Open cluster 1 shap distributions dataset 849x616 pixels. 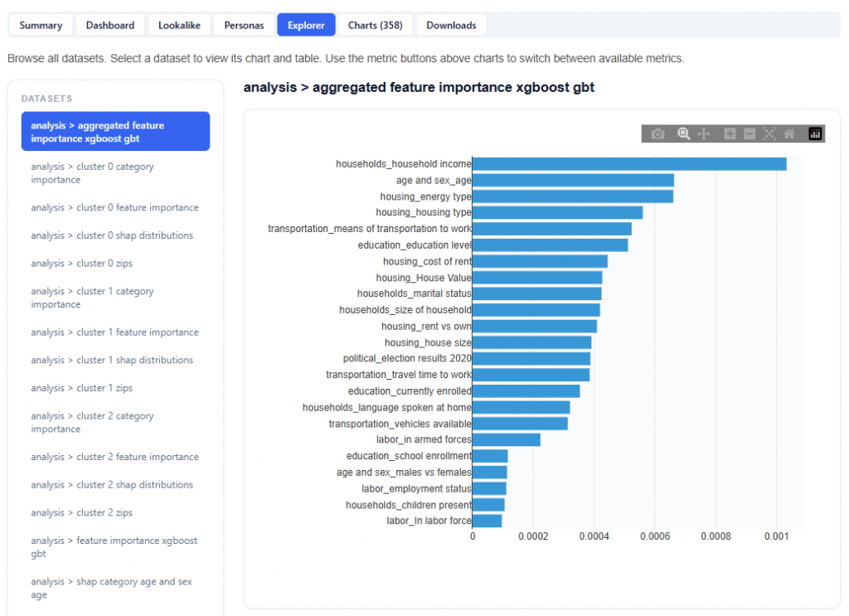tap(112, 360)
